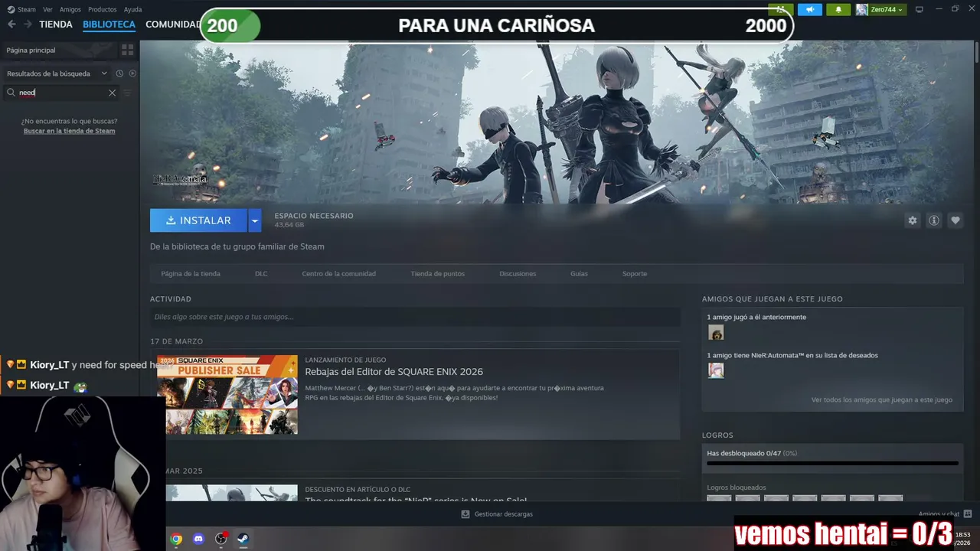This screenshot has width=980, height=551.
Task: Open the Soporte tab
Action: pyautogui.click(x=635, y=273)
